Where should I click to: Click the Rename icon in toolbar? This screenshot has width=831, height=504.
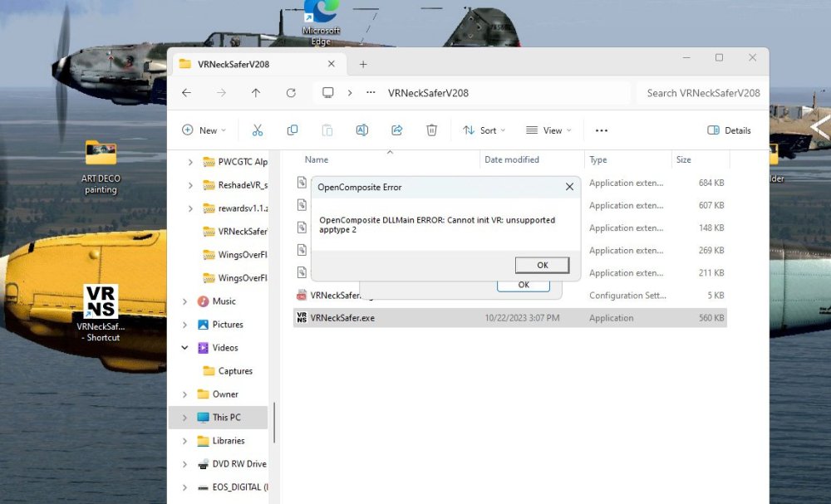tap(362, 130)
